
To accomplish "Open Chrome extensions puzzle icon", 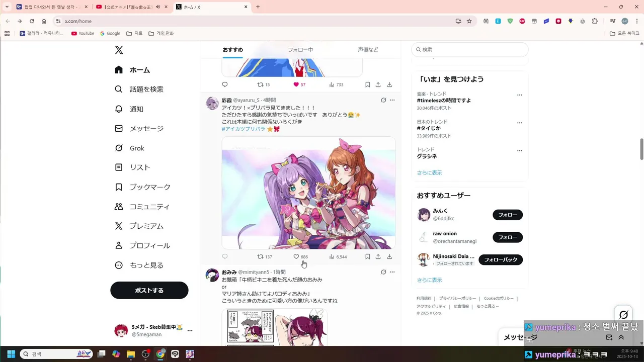I will (x=595, y=21).
